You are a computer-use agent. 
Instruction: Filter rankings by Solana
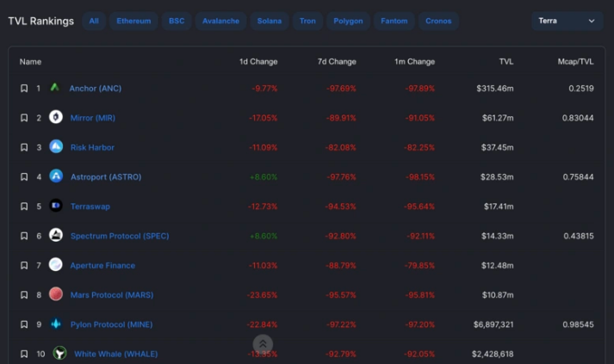270,21
